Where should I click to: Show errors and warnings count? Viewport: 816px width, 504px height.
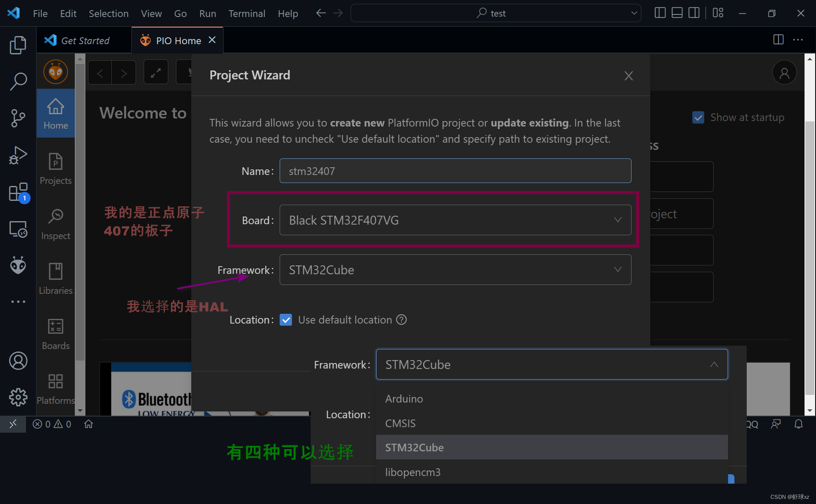coord(52,424)
